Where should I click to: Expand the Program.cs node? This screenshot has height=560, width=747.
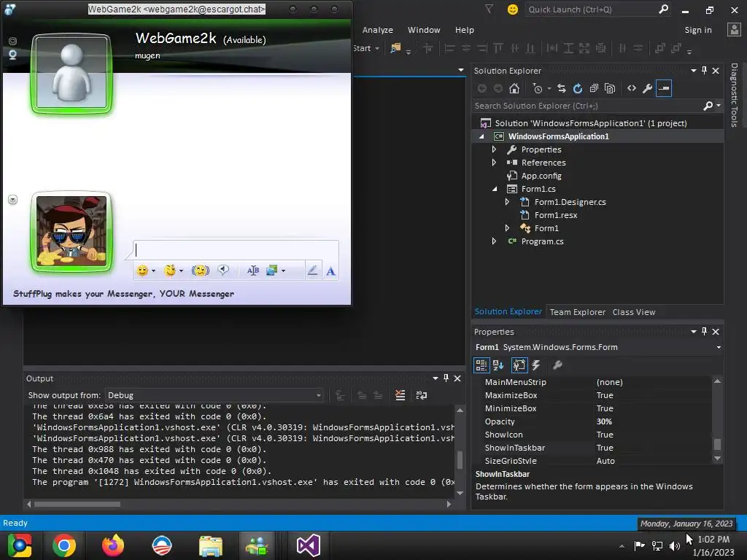(494, 241)
